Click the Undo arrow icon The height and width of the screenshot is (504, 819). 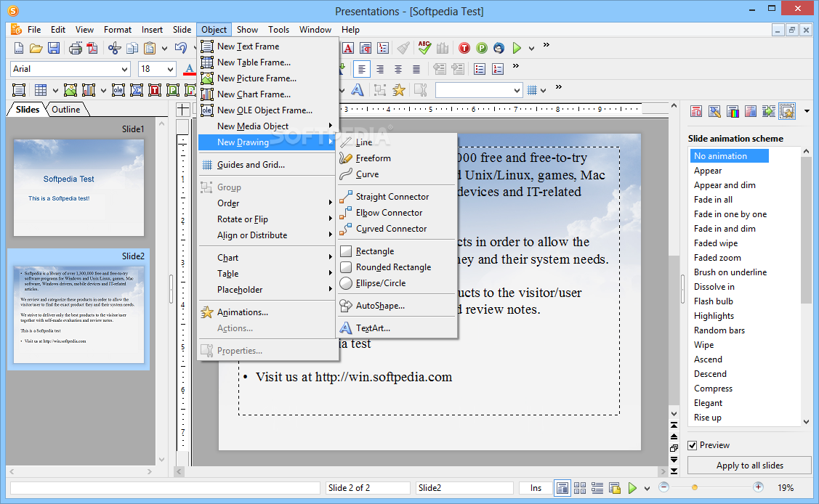(x=181, y=48)
